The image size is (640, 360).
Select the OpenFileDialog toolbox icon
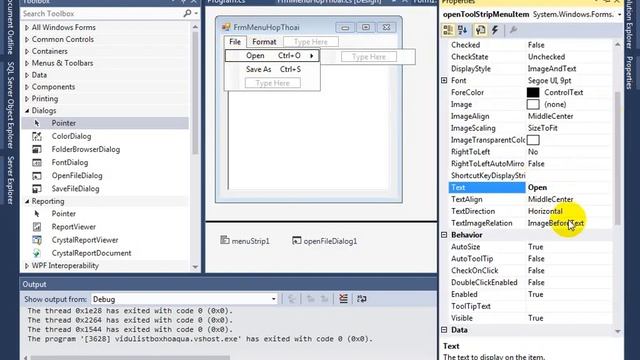37,176
